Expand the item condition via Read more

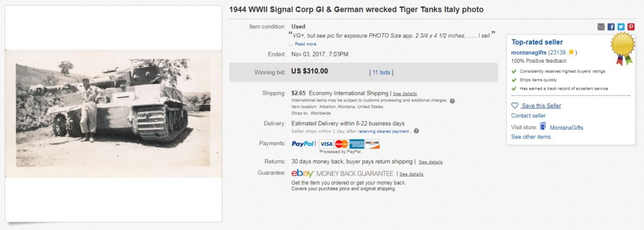(305, 44)
